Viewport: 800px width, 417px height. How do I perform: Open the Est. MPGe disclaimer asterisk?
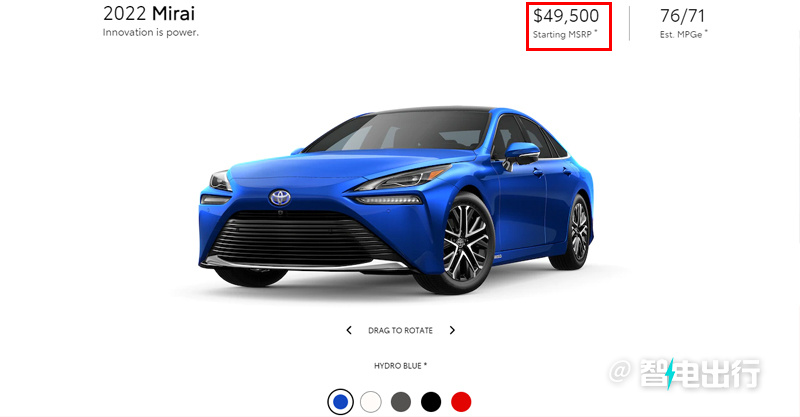click(x=706, y=32)
